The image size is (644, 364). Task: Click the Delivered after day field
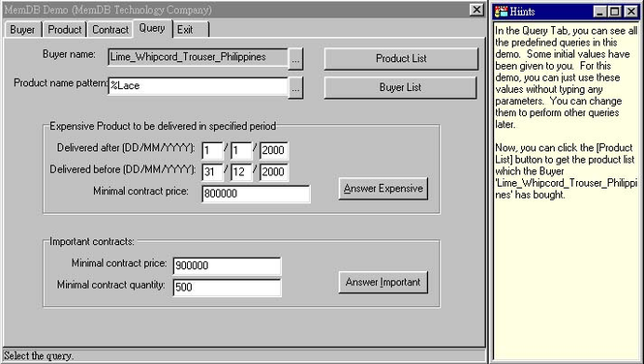click(212, 151)
